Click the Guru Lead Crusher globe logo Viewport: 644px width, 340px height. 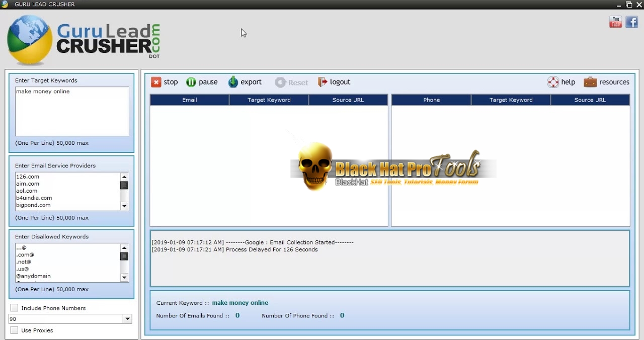(x=29, y=40)
